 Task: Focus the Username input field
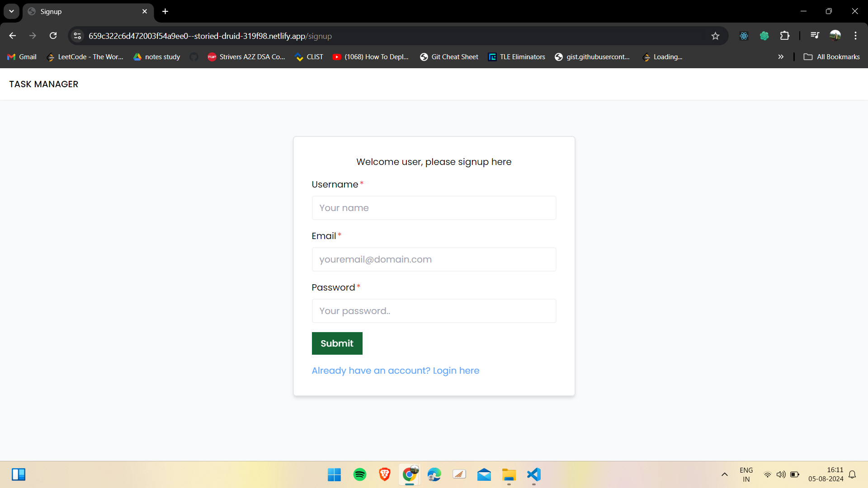434,208
